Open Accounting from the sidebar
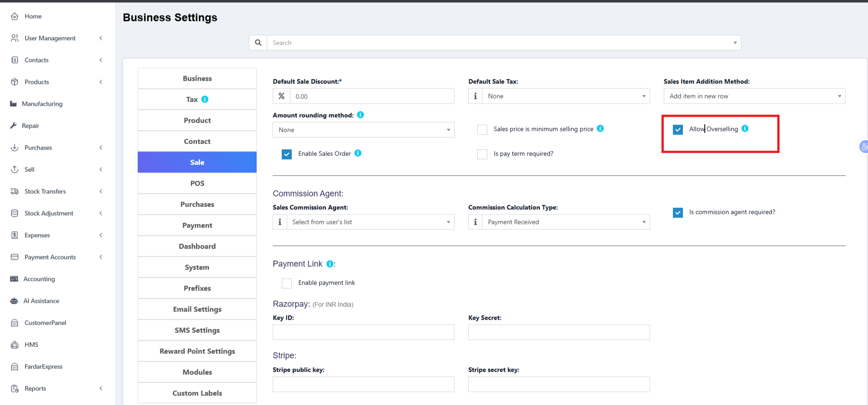 pyautogui.click(x=39, y=279)
